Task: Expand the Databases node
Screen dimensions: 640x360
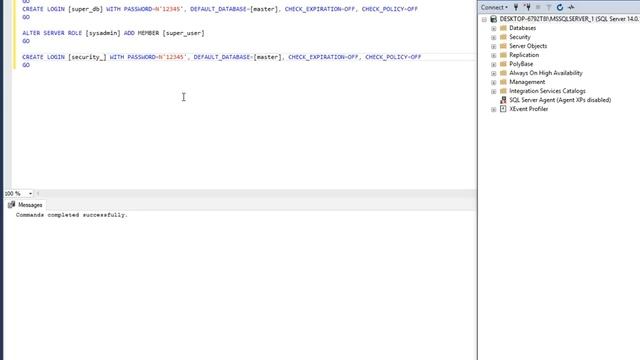Action: (x=493, y=29)
